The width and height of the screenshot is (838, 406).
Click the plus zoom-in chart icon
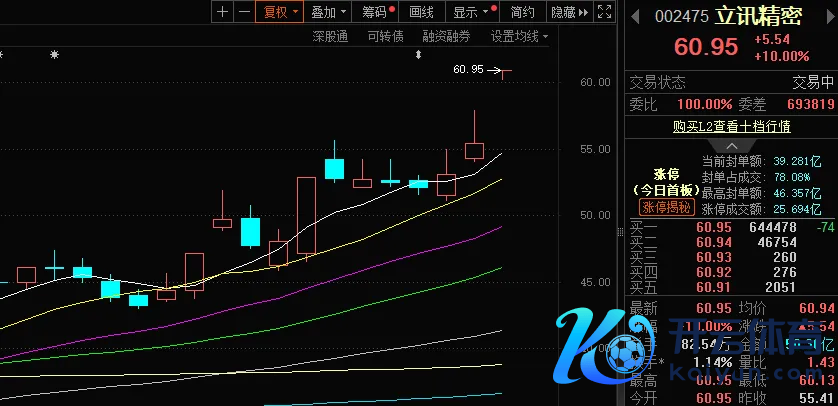(x=222, y=12)
